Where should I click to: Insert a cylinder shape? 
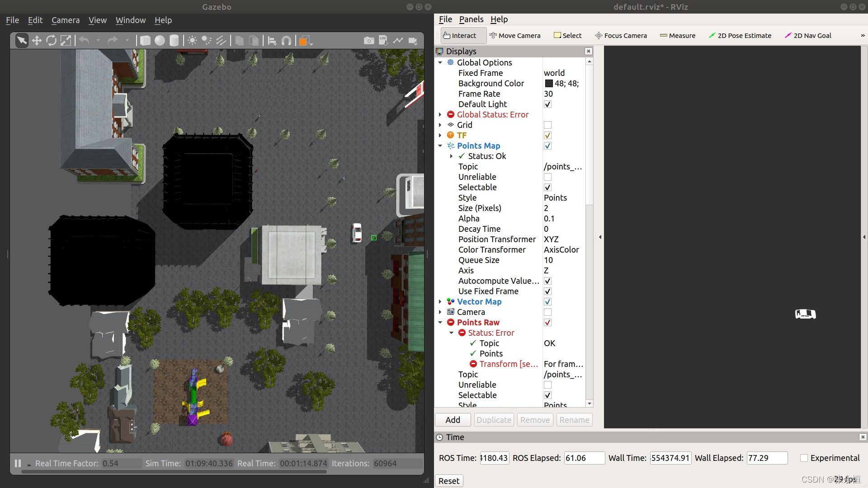(x=174, y=41)
